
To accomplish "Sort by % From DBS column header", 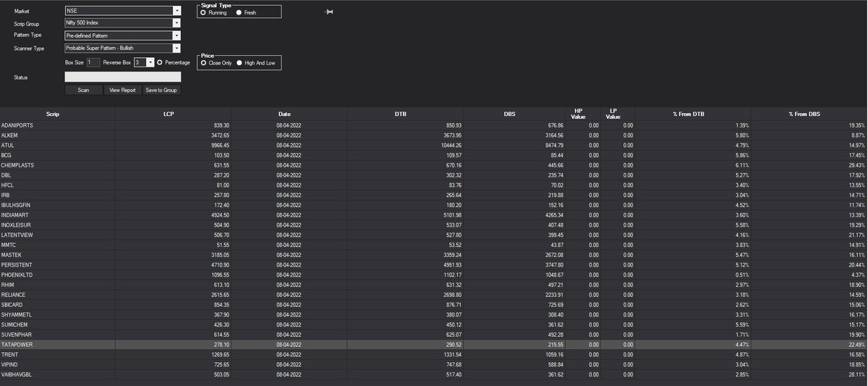I will click(809, 114).
